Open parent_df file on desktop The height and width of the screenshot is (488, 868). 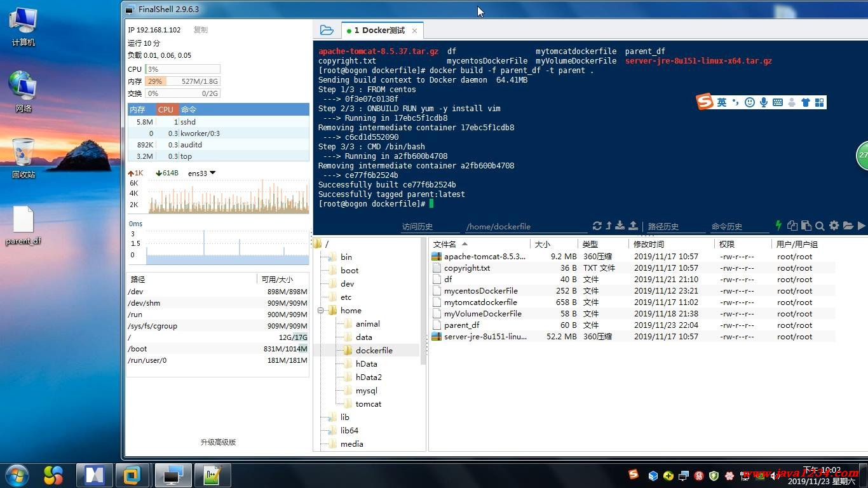click(x=24, y=226)
